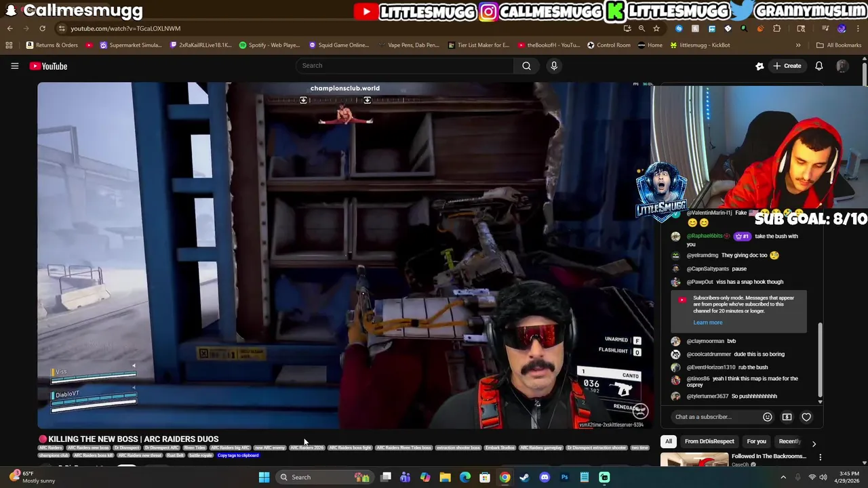
Task: Click the live chat scrollbar
Action: pos(820,359)
